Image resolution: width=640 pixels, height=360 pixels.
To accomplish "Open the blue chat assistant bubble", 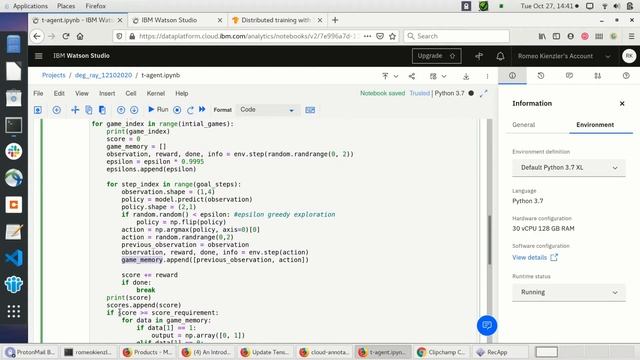I will click(487, 325).
